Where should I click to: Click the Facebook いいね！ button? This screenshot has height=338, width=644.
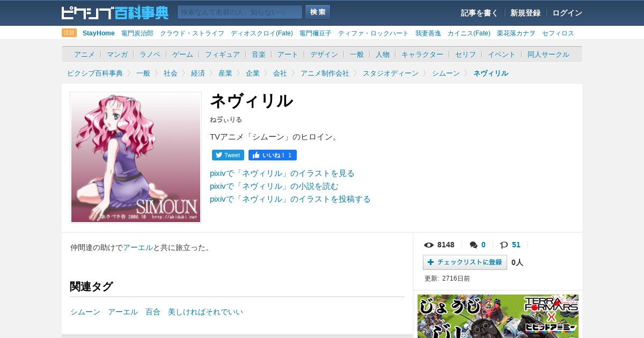tap(273, 155)
